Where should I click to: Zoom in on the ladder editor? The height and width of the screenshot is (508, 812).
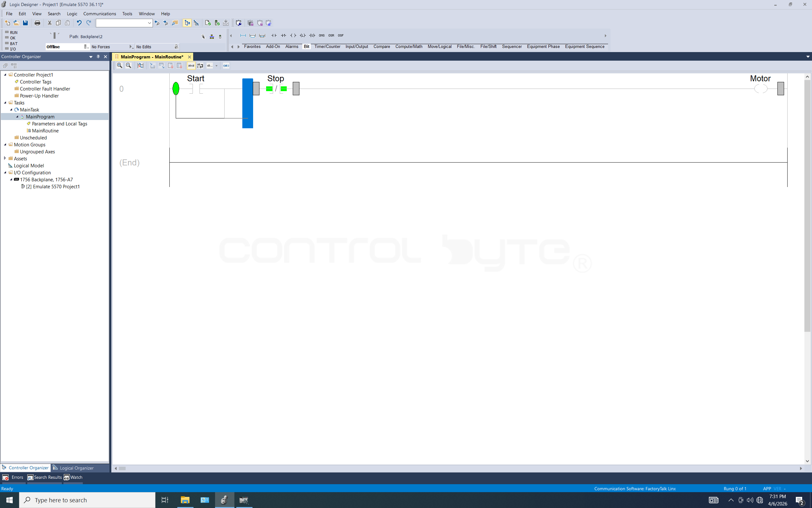120,65
